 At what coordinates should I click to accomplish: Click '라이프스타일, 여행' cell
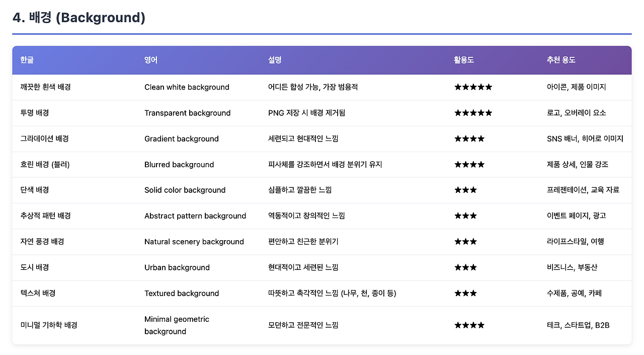click(576, 241)
